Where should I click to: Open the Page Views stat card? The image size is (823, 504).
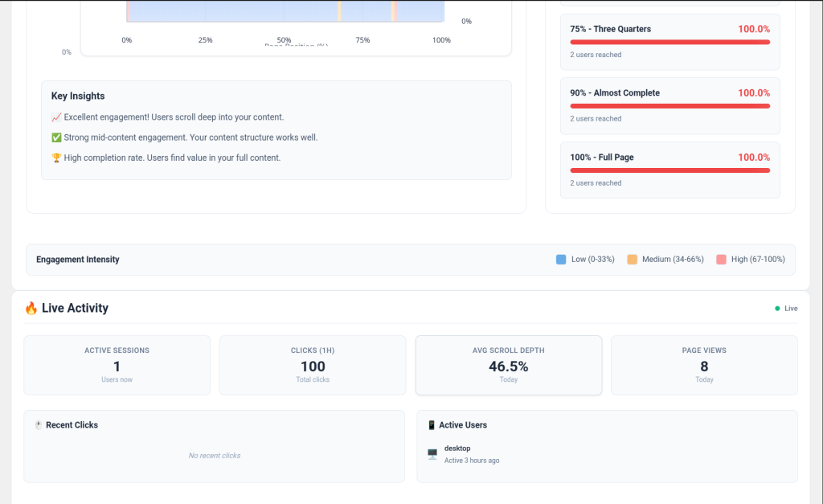pyautogui.click(x=704, y=366)
